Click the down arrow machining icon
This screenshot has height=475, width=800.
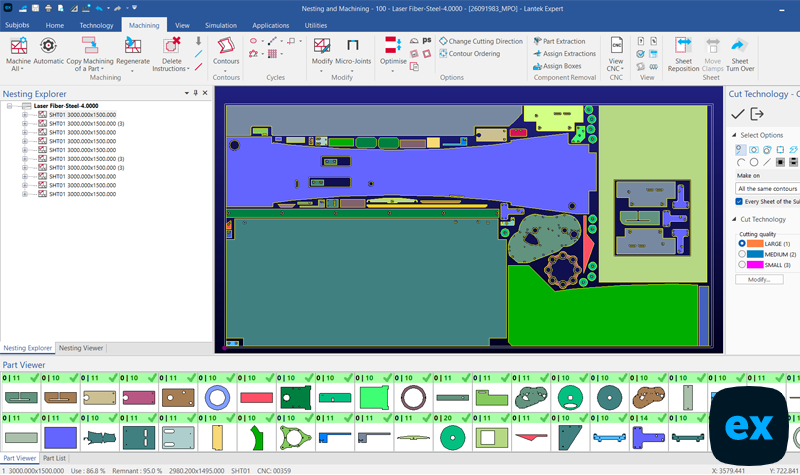(x=198, y=41)
